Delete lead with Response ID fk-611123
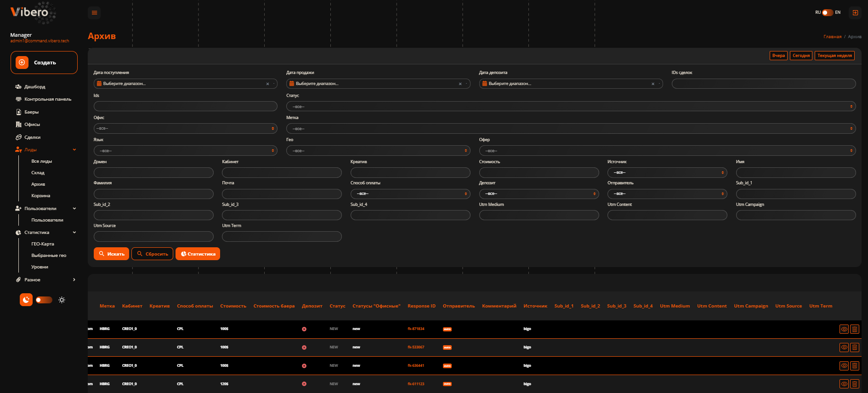The width and height of the screenshot is (868, 393). pos(855,384)
